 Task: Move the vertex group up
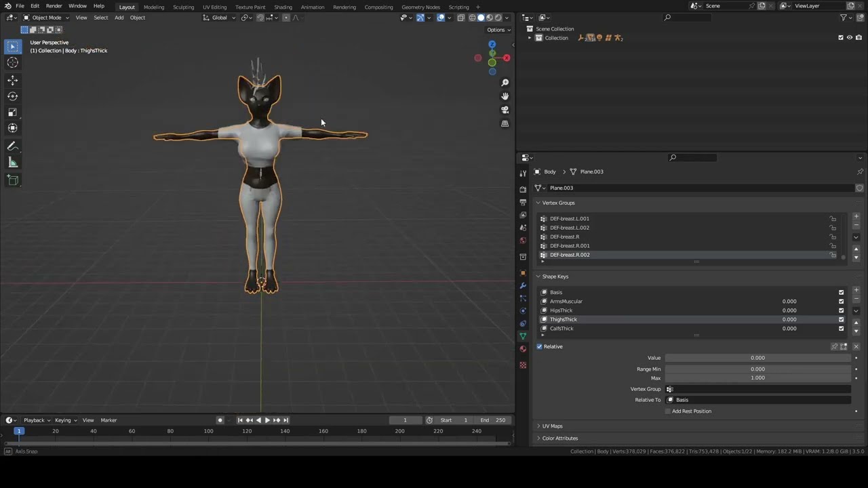[x=856, y=249]
